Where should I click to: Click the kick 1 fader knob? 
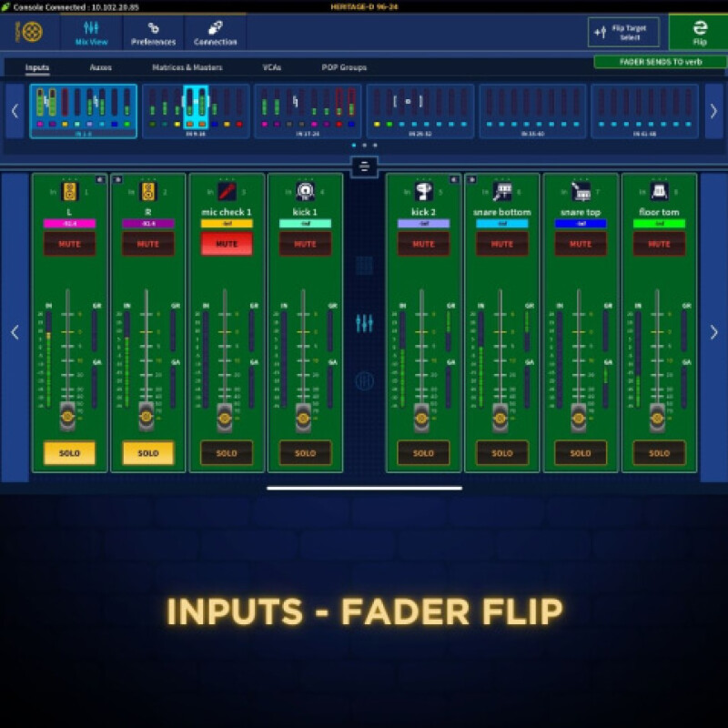(303, 418)
